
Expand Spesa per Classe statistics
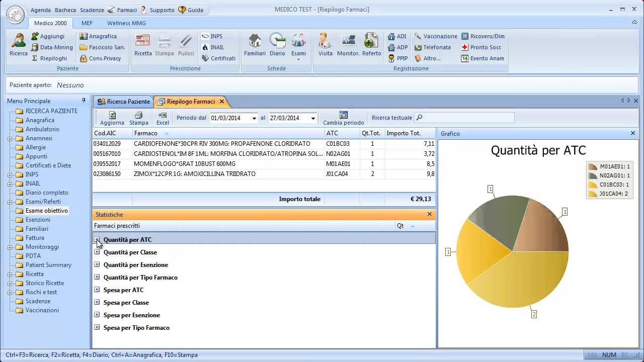[x=97, y=302]
